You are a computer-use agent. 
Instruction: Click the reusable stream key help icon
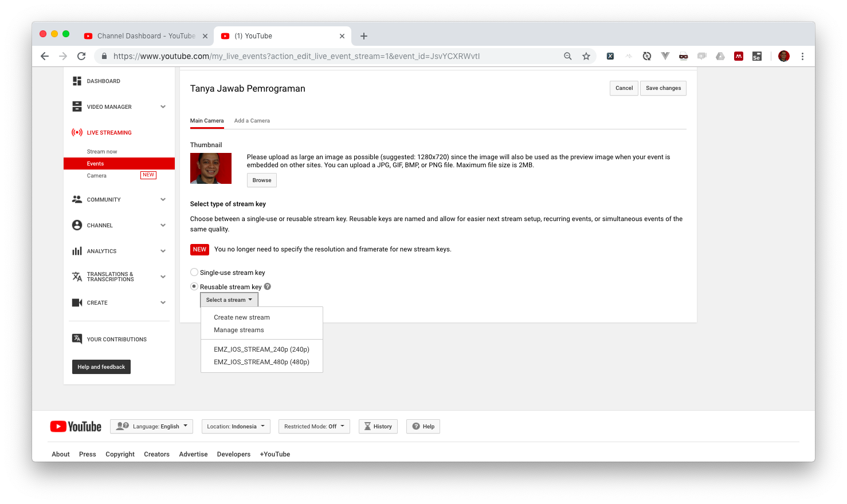[268, 286]
